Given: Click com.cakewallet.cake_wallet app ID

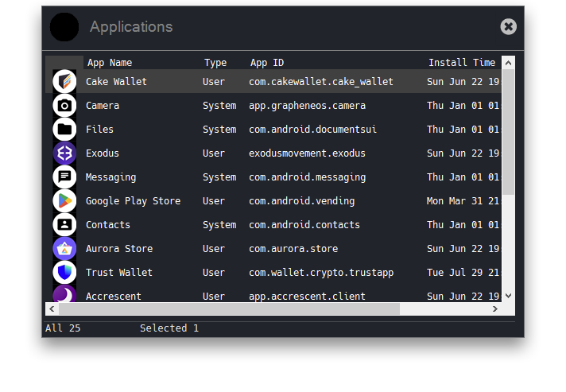Looking at the screenshot, I should 321,82.
